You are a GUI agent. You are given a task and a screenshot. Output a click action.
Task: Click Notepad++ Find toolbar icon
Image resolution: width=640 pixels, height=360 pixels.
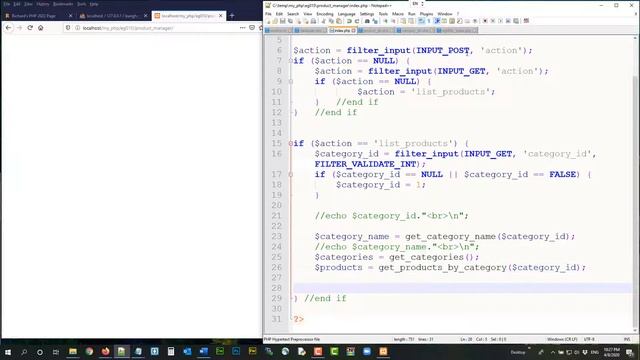pyautogui.click(x=367, y=21)
